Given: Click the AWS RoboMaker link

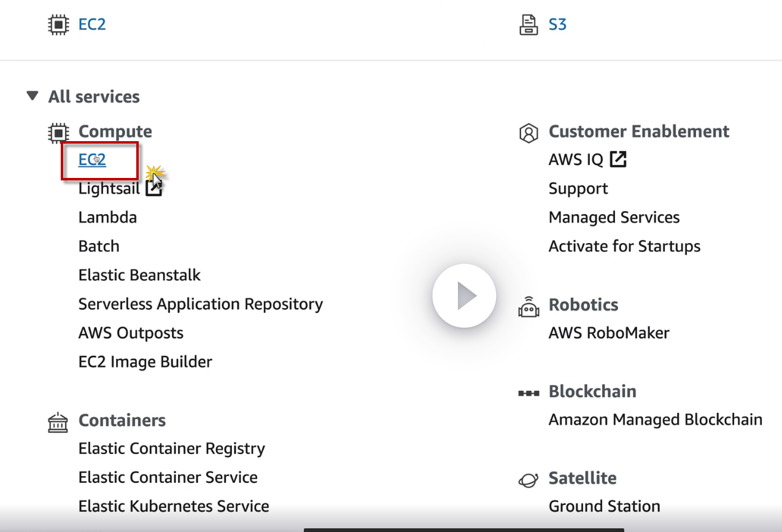Looking at the screenshot, I should [x=608, y=333].
